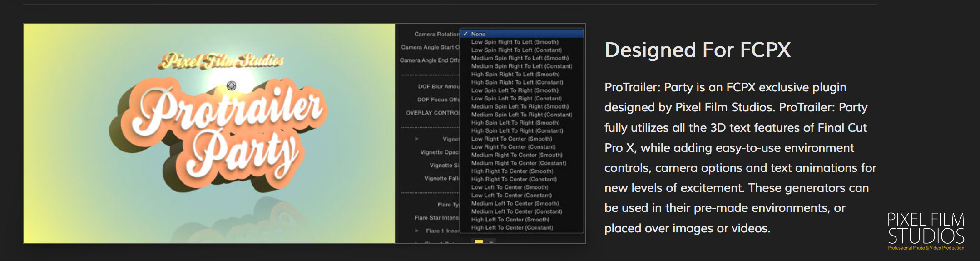Choose Medium Right To Center (Smooth)

coord(517,155)
